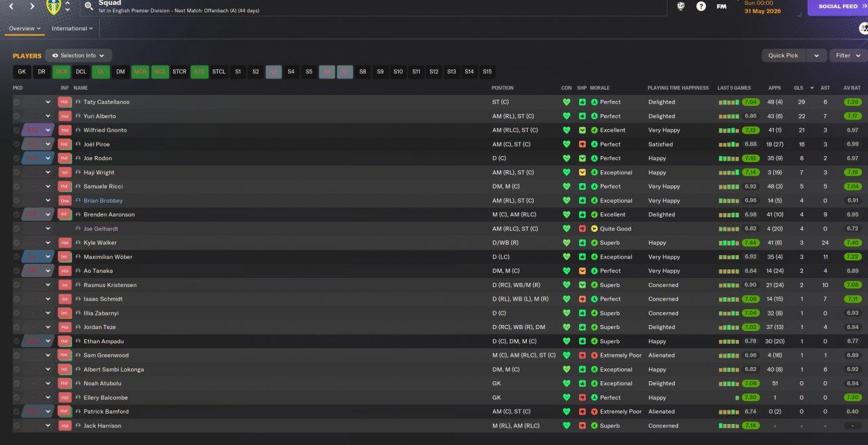Image resolution: width=868 pixels, height=445 pixels.
Task: Toggle picked checkmark for Samuele Ricci
Action: (16, 187)
